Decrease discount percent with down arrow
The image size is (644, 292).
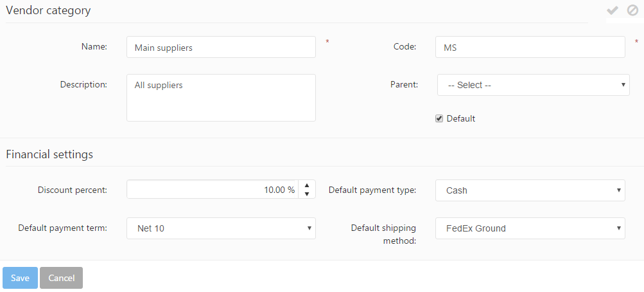[x=307, y=194]
